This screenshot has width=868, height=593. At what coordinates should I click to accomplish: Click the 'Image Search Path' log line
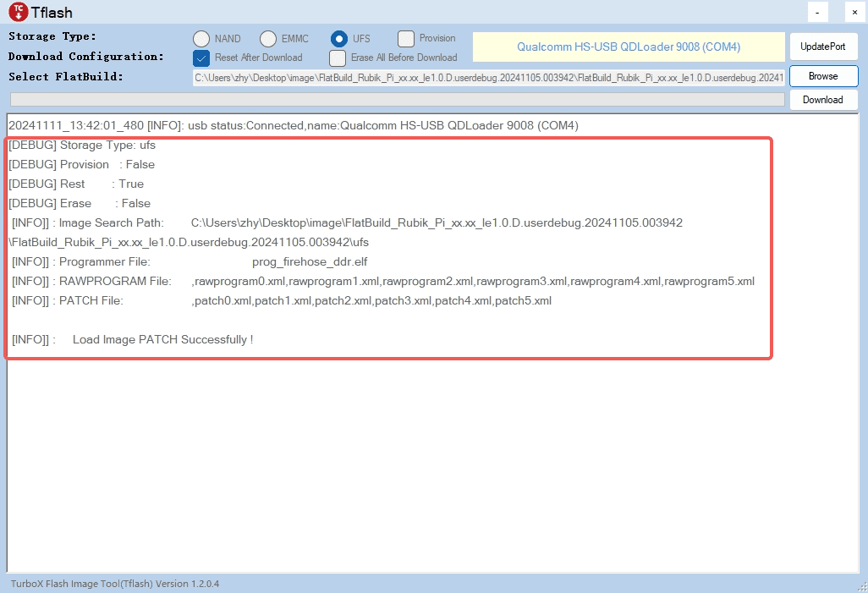(347, 222)
